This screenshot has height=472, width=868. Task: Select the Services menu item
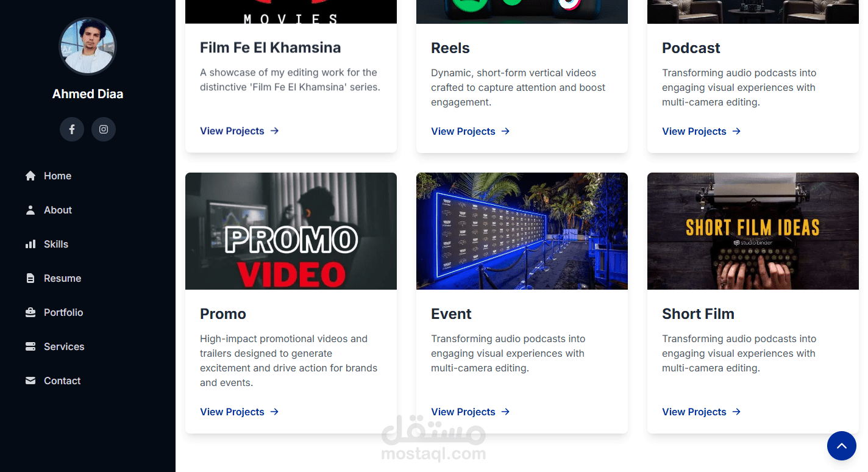coord(64,346)
